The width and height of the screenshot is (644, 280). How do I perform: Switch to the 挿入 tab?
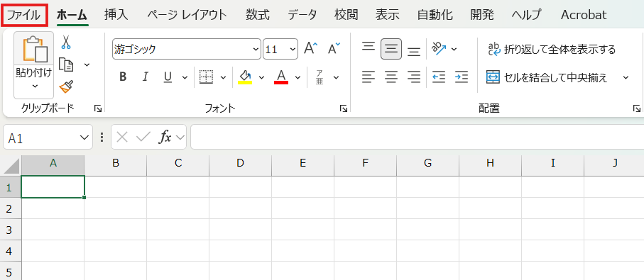click(116, 15)
